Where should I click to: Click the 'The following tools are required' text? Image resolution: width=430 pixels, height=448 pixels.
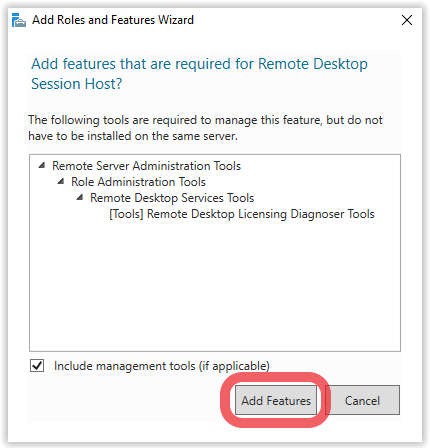tap(205, 120)
